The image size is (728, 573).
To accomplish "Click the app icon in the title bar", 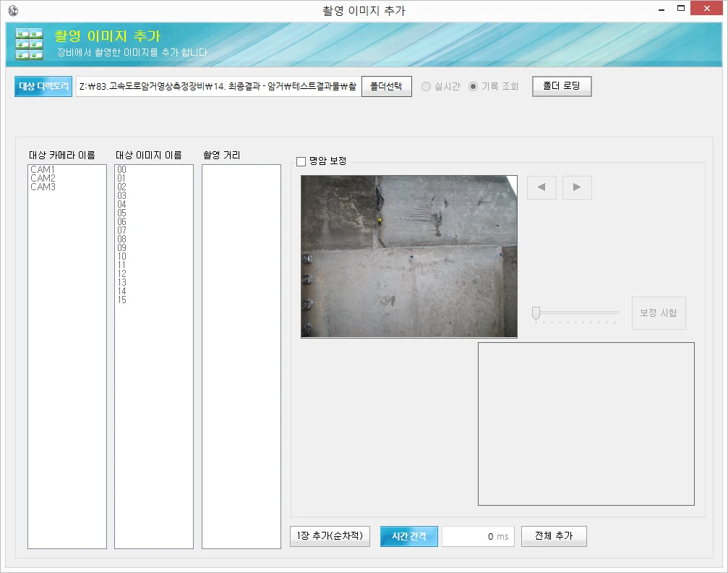I will 14,10.
